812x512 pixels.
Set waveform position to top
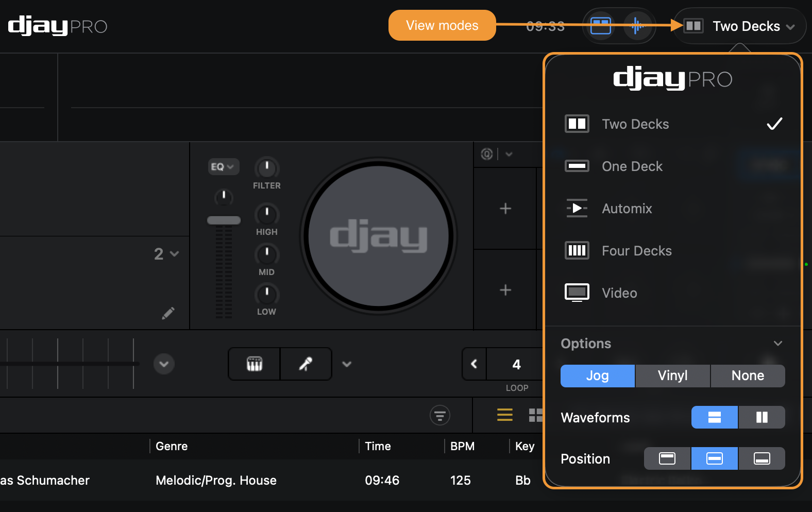(667, 458)
